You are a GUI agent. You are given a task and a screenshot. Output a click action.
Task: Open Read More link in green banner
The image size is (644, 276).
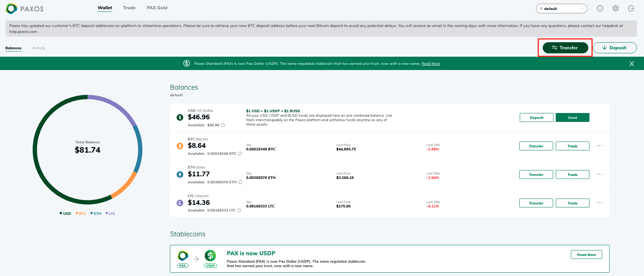click(431, 64)
